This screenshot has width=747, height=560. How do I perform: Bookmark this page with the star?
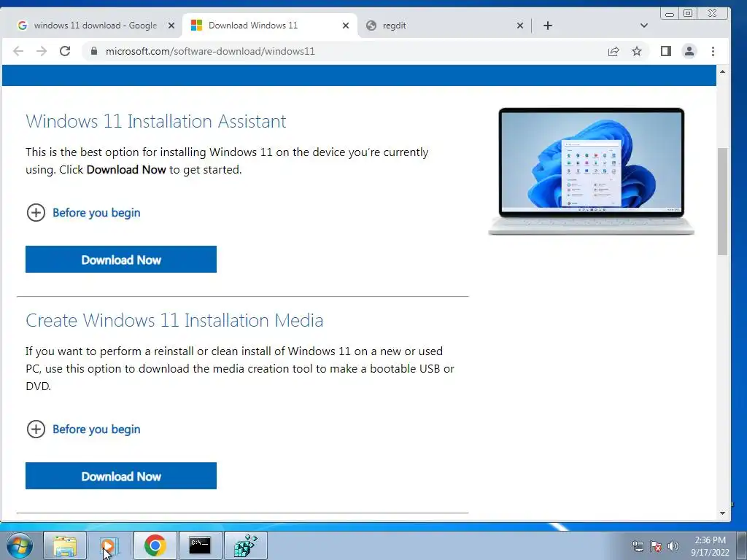(x=636, y=51)
